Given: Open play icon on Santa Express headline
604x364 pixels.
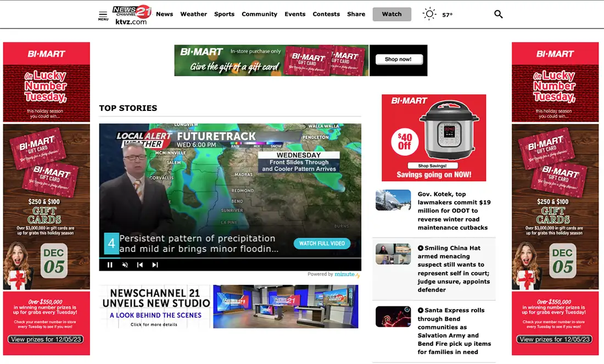Looking at the screenshot, I should click(x=421, y=310).
